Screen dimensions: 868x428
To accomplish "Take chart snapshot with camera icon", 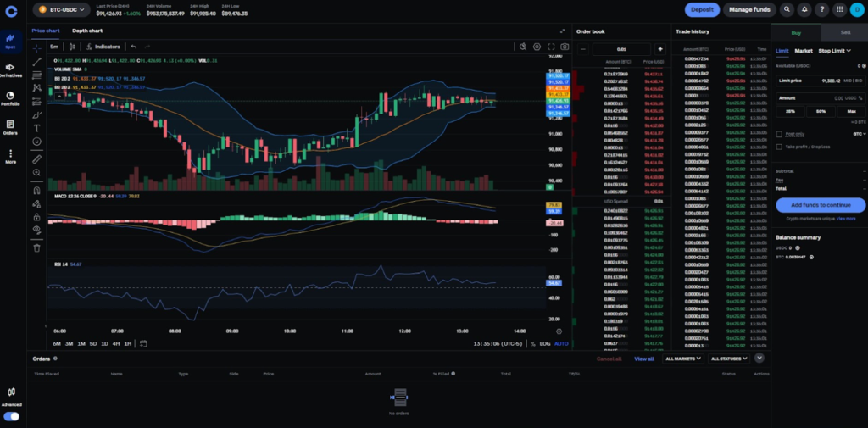I will pyautogui.click(x=565, y=47).
